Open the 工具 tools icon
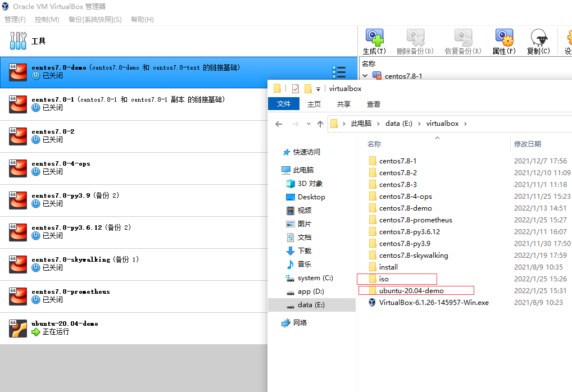Image resolution: width=572 pixels, height=392 pixels. click(18, 40)
